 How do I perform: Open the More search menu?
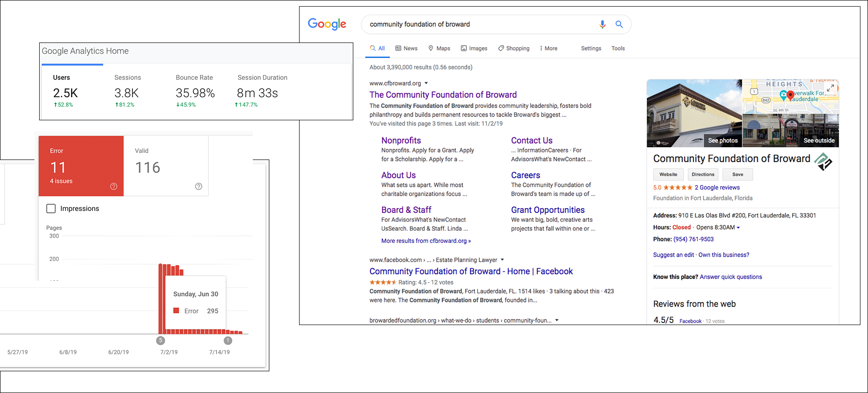[x=549, y=49]
